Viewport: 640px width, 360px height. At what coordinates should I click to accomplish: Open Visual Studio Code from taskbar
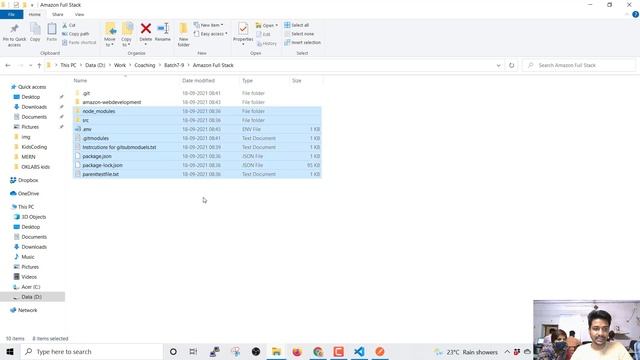pos(359,351)
